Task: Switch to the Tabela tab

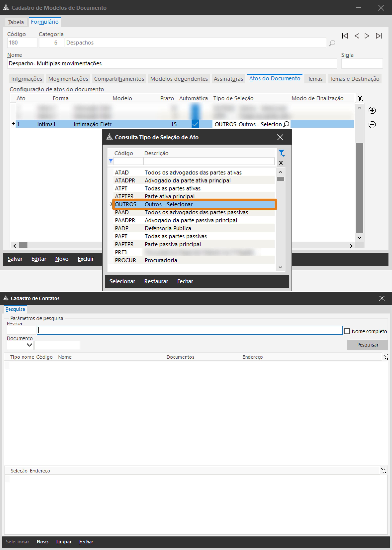Action: point(16,22)
